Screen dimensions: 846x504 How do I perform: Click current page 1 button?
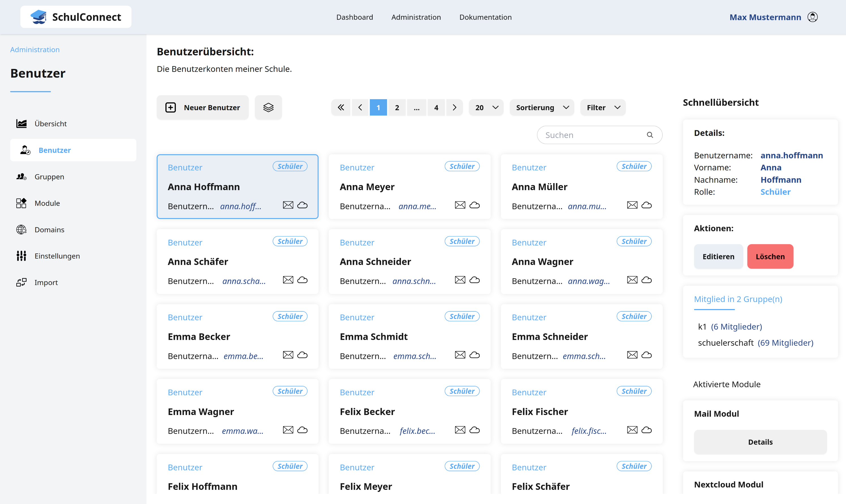coord(378,107)
